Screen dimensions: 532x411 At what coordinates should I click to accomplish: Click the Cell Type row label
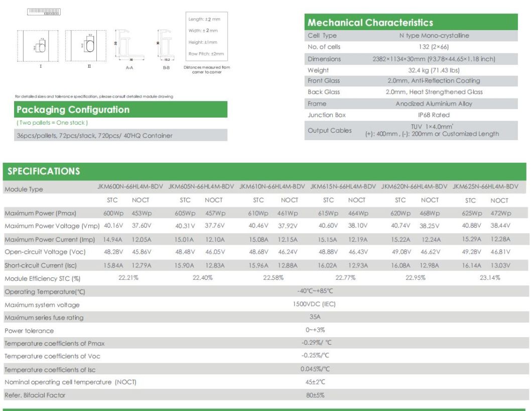click(x=322, y=36)
